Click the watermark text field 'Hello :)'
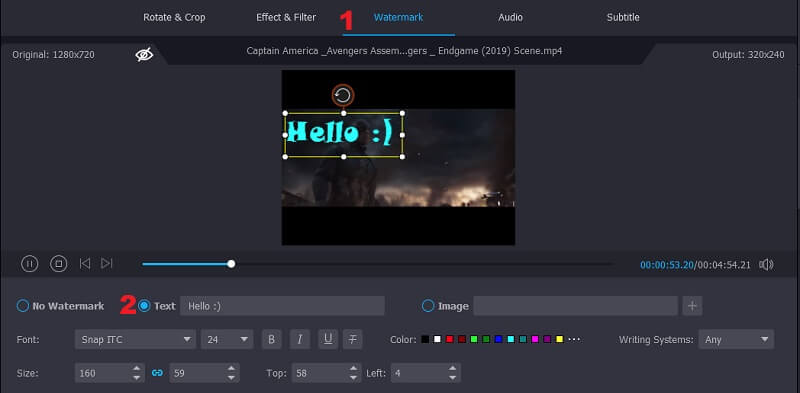The height and width of the screenshot is (393, 800). tap(282, 306)
